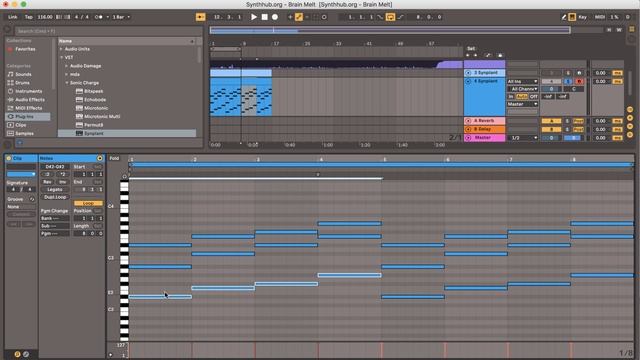Open the Groove Pool hot-swap icon
The height and width of the screenshot is (360, 640).
[x=32, y=199]
